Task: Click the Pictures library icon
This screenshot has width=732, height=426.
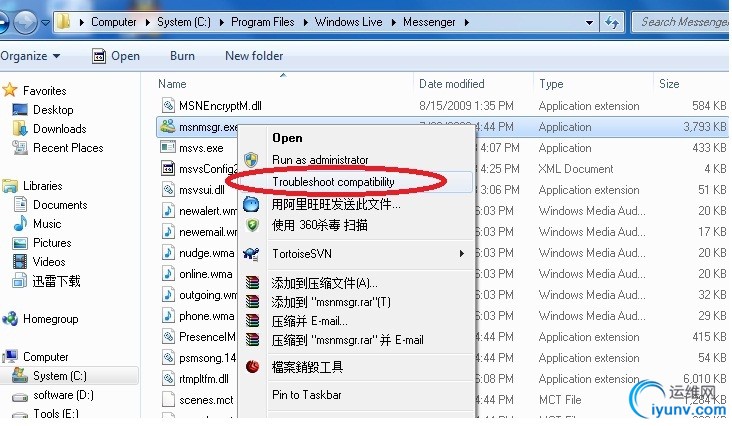Action: (x=20, y=243)
